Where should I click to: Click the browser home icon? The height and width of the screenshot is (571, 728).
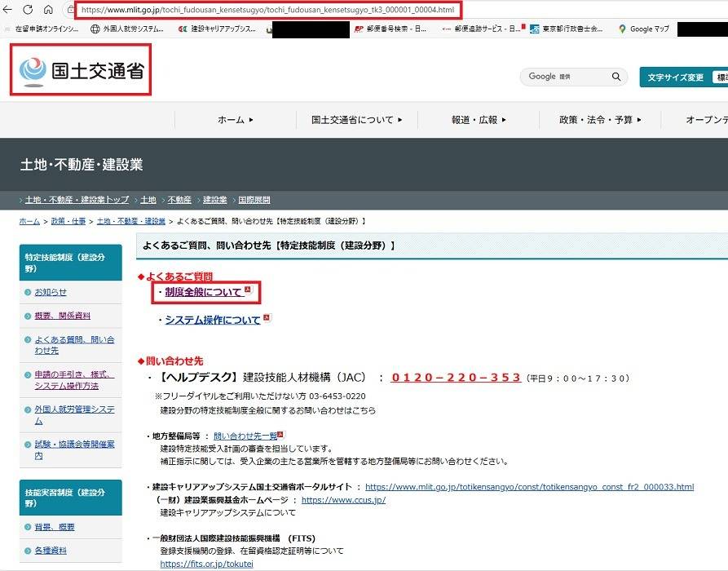(x=48, y=10)
